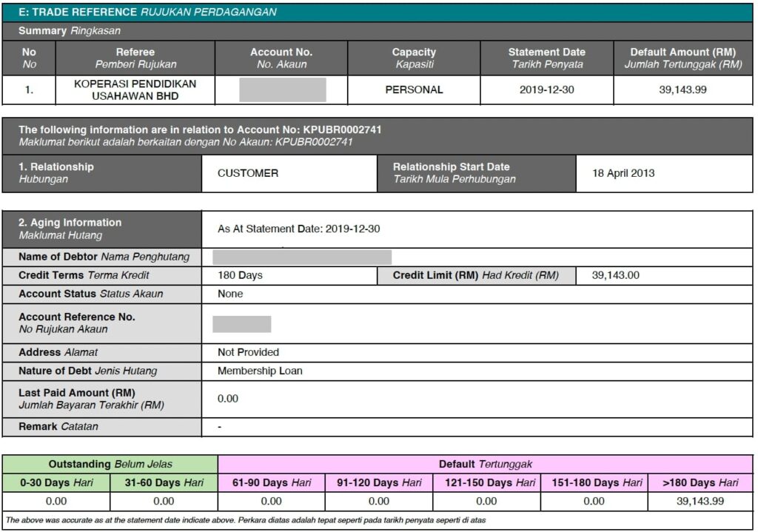Select the Capacity column header
This screenshot has width=758, height=532.
[x=414, y=58]
